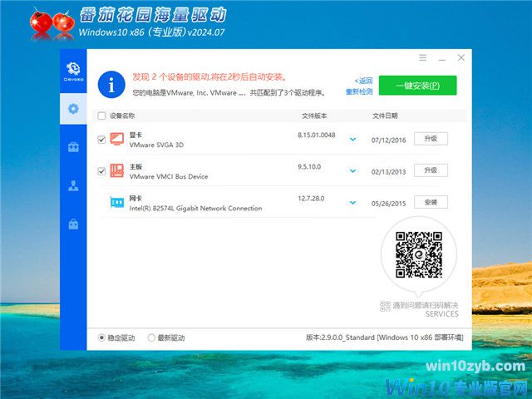Expand version dropdown for 9.5.10.0 driver

click(352, 171)
